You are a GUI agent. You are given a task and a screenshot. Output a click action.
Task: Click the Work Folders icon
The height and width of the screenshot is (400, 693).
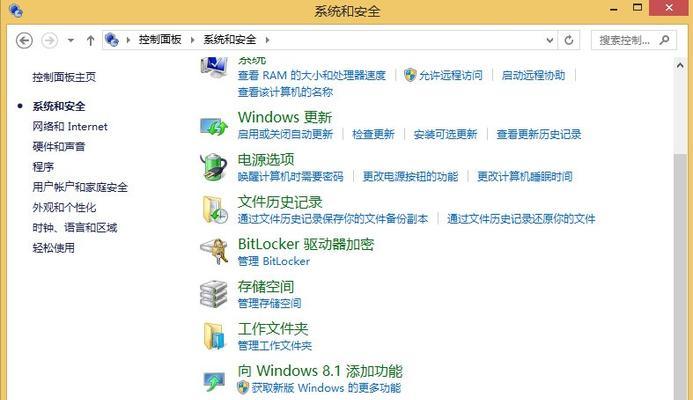coord(214,336)
